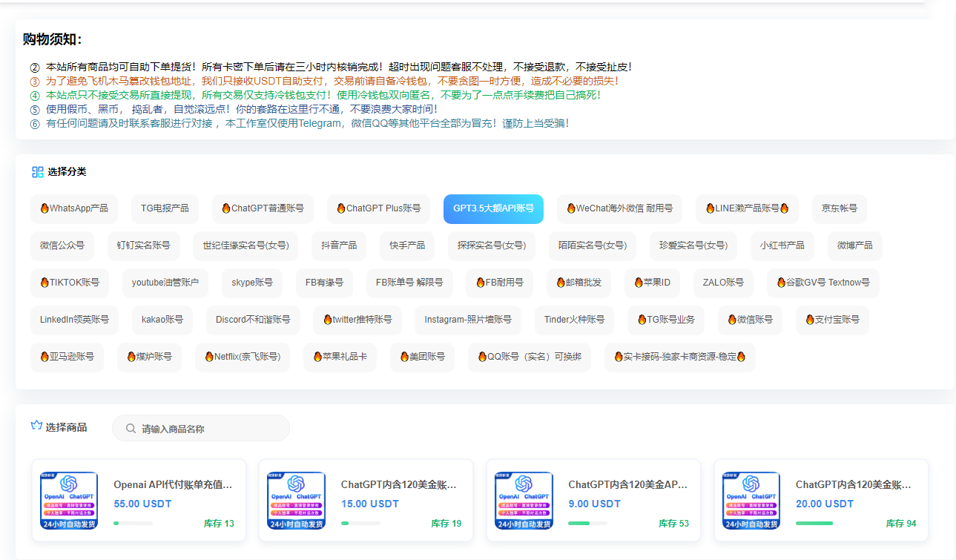Choose the 钉钉实名账号 category
Viewport: 956px width, 560px height.
(x=143, y=246)
